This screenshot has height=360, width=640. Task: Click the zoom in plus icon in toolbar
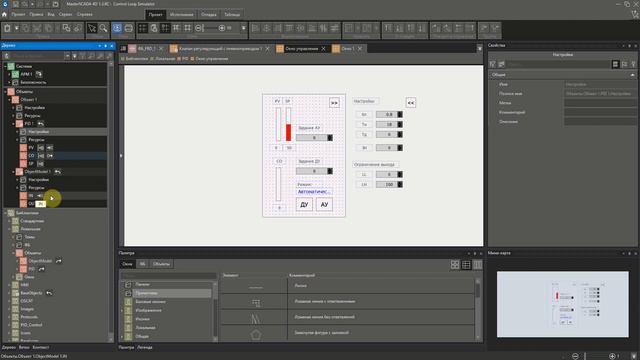tap(222, 28)
